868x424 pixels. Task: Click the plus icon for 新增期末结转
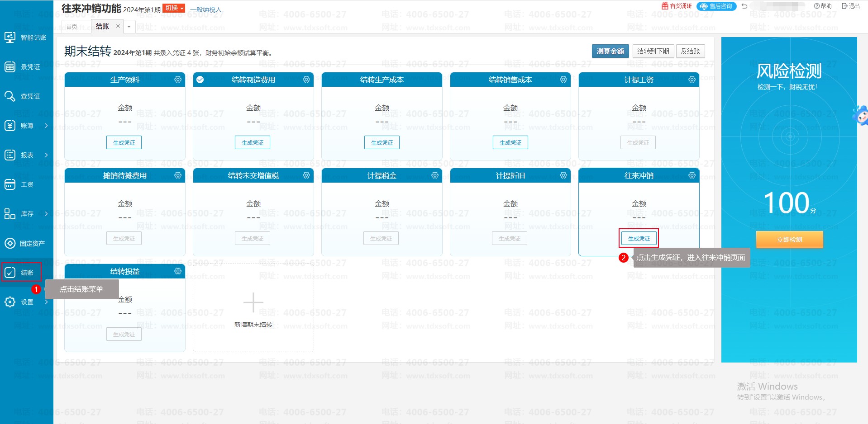253,303
